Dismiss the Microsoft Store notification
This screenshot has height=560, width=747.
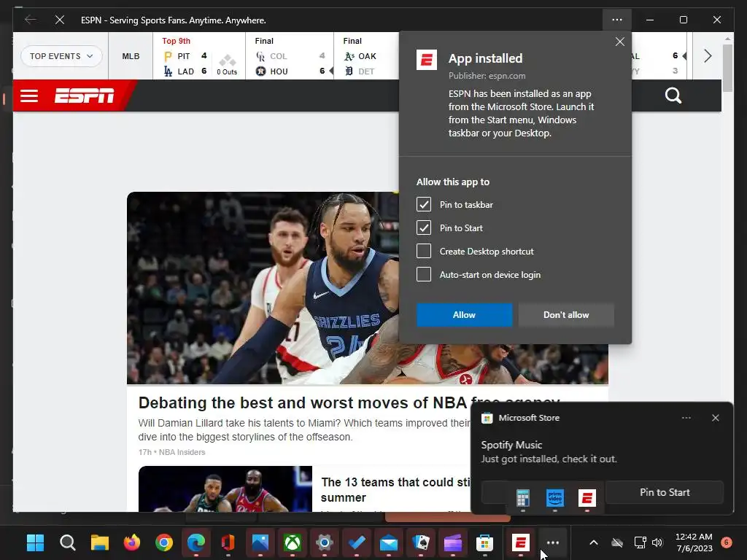[x=715, y=418]
